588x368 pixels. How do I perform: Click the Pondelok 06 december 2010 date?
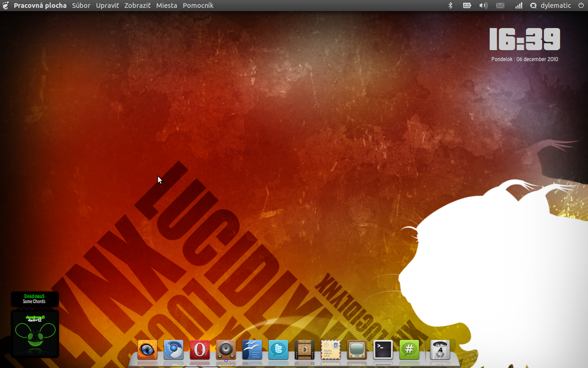pyautogui.click(x=525, y=59)
